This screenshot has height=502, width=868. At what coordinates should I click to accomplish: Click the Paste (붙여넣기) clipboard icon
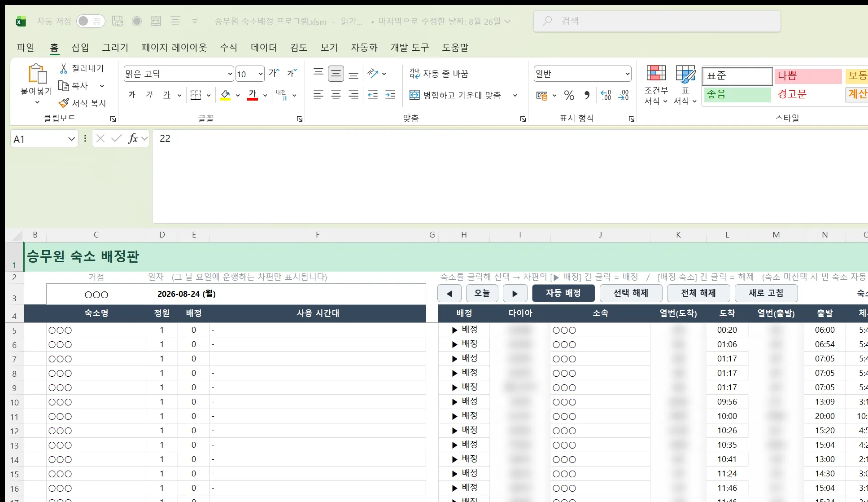coord(37,74)
